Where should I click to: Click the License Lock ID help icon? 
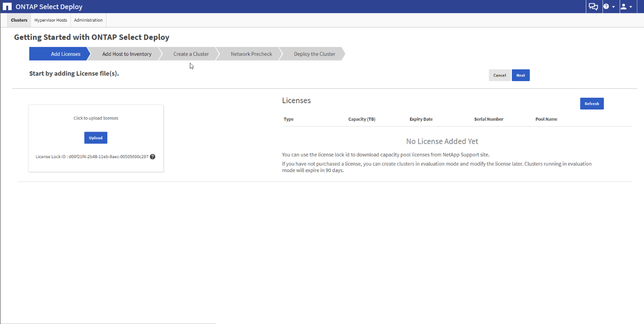pyautogui.click(x=152, y=157)
